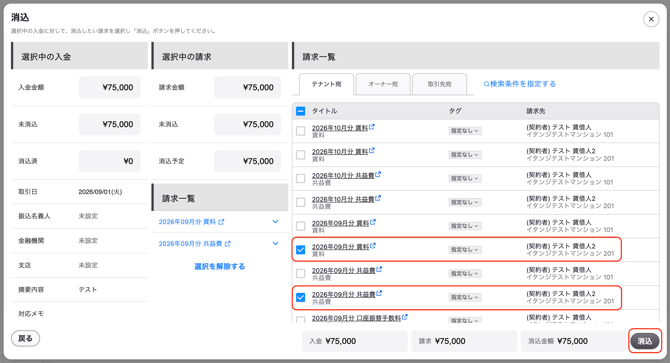Click external icon next to 2026年09月分 共益費 in 選択中の請求
The height and width of the screenshot is (363, 670).
pyautogui.click(x=228, y=244)
